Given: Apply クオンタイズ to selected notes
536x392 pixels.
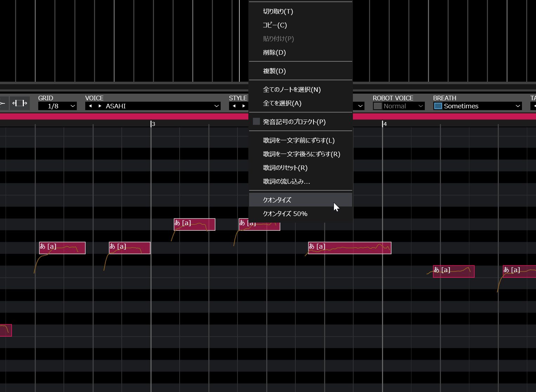Looking at the screenshot, I should pyautogui.click(x=301, y=200).
